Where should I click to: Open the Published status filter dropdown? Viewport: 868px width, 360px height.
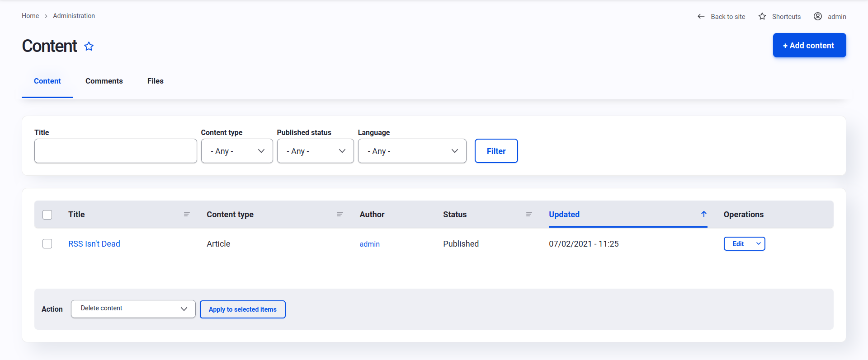coord(315,151)
